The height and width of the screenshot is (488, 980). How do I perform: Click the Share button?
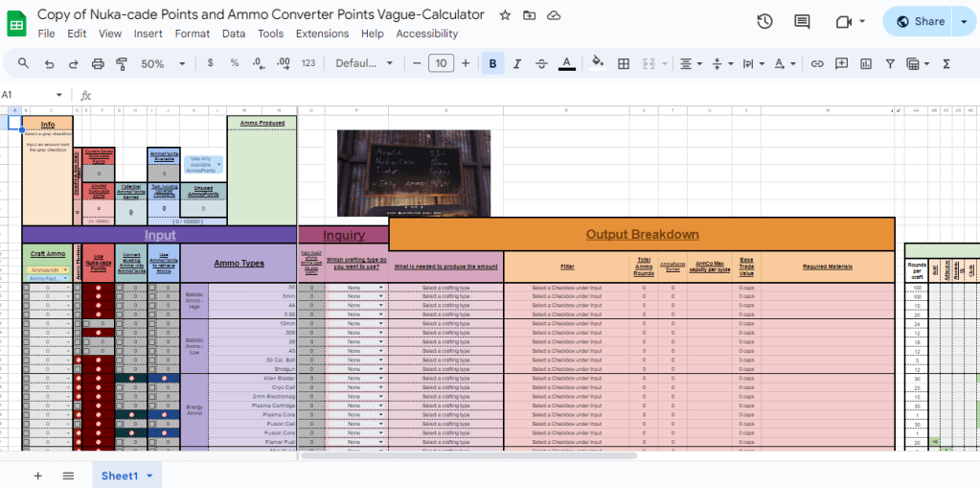tap(918, 21)
